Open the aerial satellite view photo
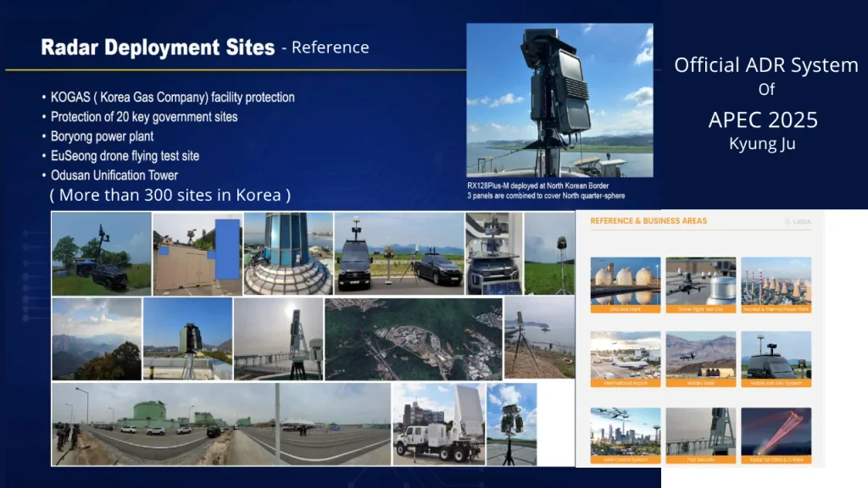Screen dimensions: 868x488 point(414,339)
